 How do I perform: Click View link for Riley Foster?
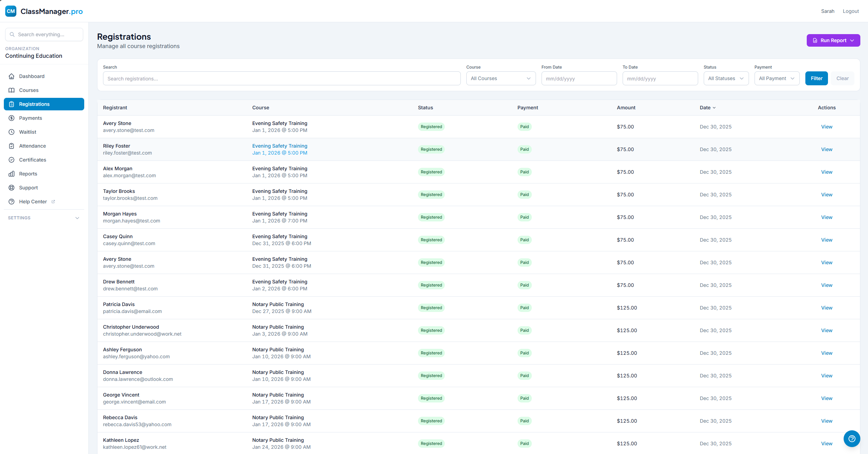[827, 149]
